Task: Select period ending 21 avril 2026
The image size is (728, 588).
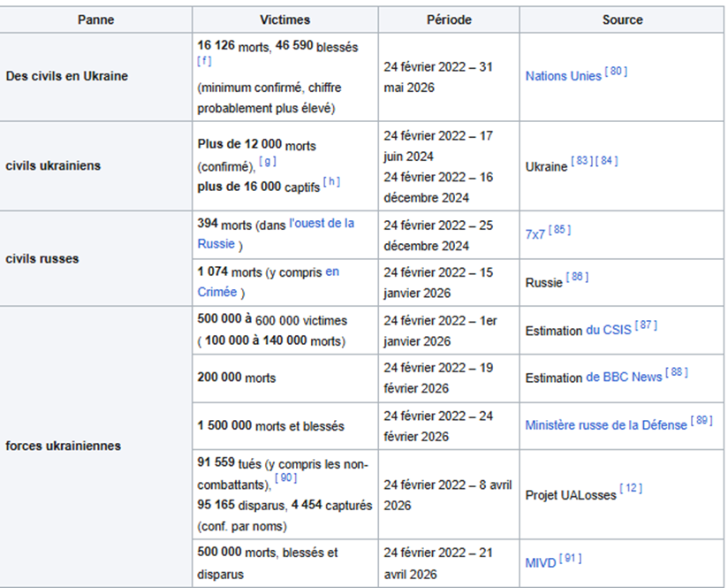Action: [438, 563]
